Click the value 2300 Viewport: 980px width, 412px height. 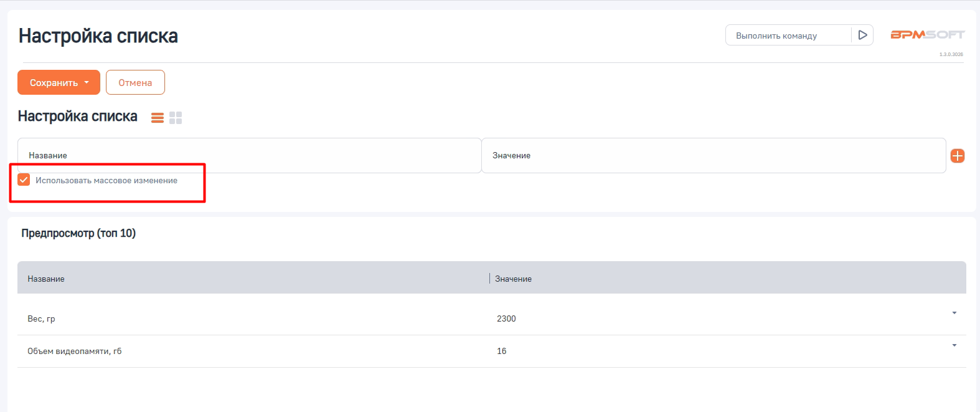(506, 319)
